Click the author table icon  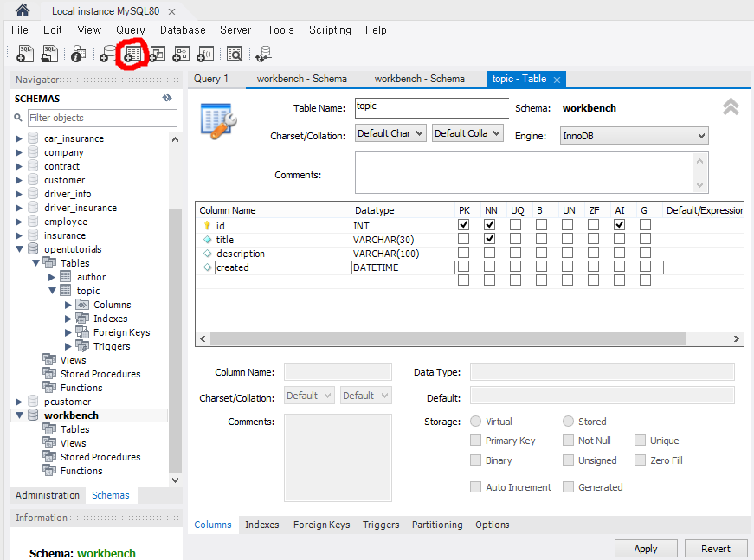(x=66, y=277)
